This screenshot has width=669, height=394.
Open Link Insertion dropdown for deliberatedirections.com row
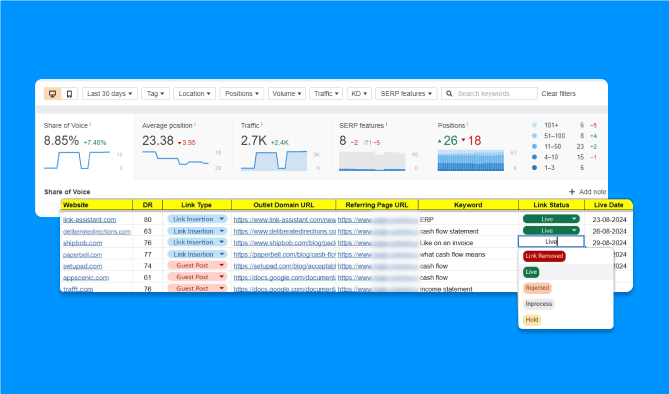[197, 231]
